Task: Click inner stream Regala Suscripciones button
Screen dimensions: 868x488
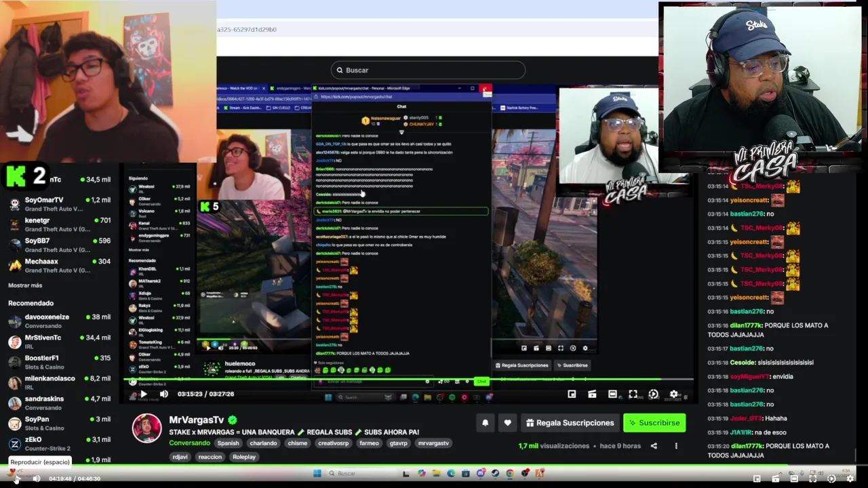Action: 521,365
